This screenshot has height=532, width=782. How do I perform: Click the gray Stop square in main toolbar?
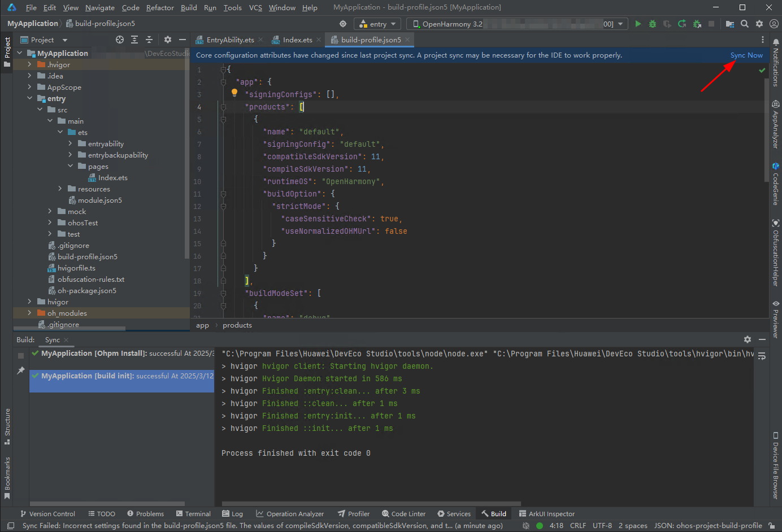tap(711, 24)
